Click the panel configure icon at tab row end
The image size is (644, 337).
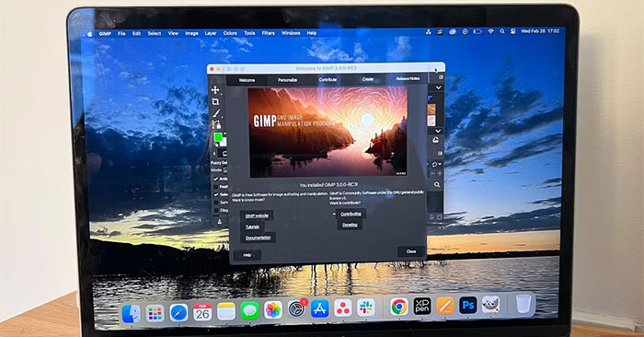(441, 76)
